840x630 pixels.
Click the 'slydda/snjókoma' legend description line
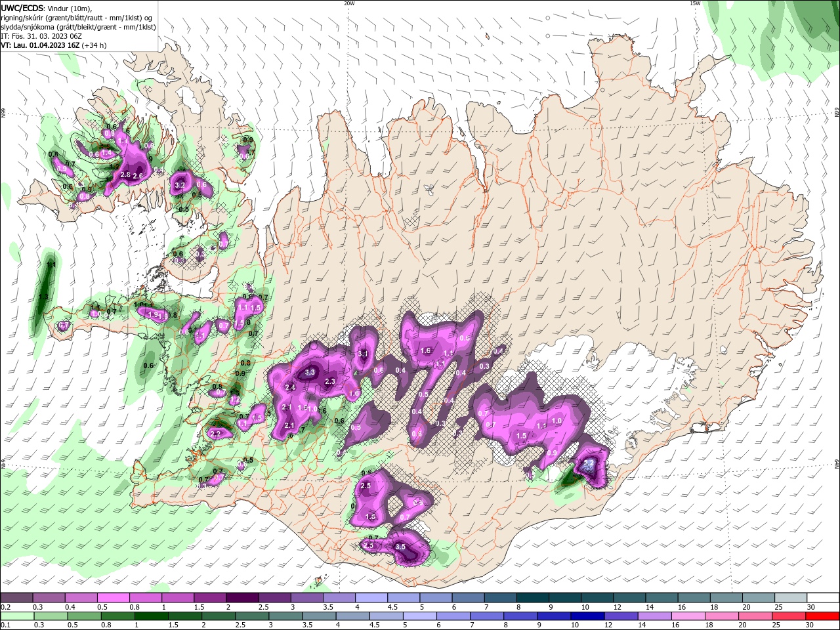78,27
